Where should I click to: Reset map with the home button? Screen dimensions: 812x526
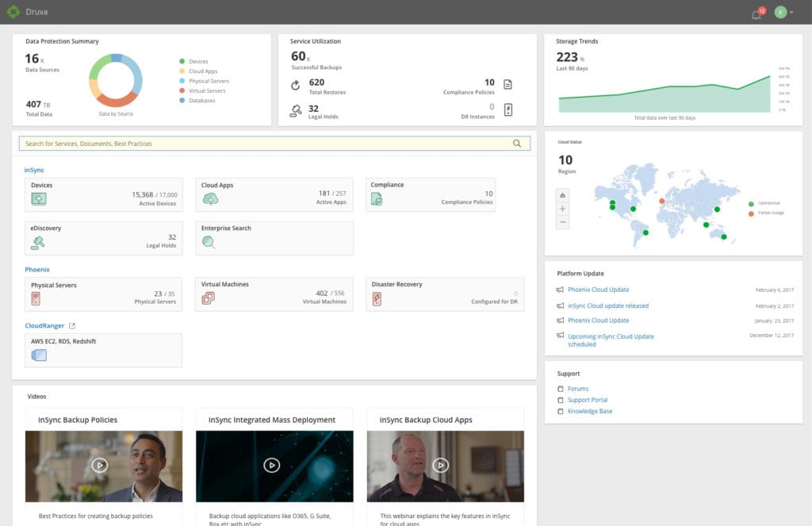pos(562,195)
